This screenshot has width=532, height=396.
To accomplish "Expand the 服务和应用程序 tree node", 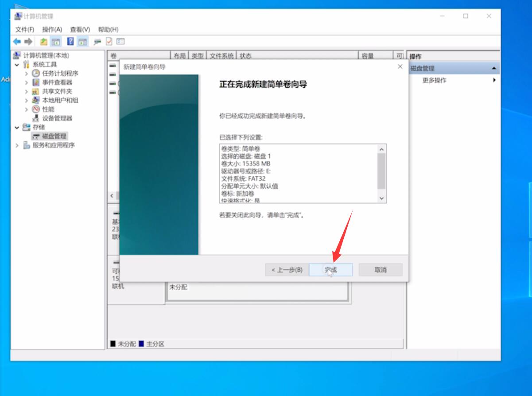I will coord(17,145).
